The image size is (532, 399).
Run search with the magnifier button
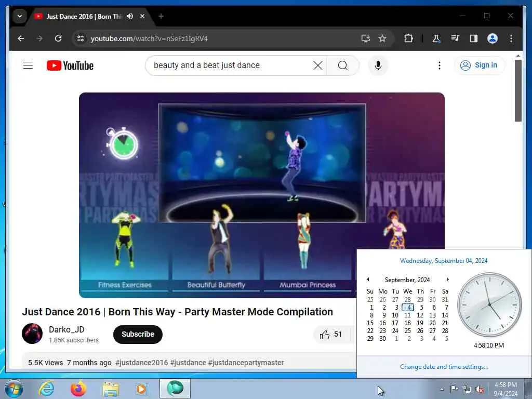click(x=343, y=65)
